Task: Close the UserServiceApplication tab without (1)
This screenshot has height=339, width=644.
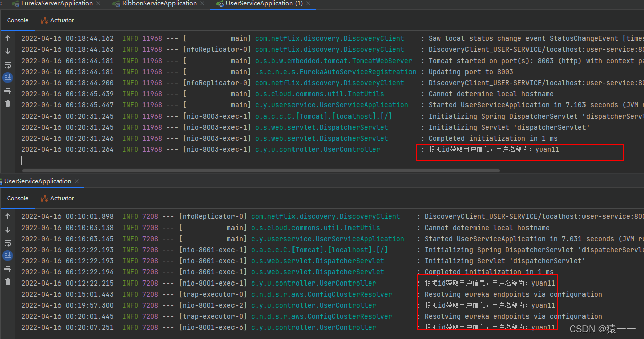Action: tap(76, 181)
